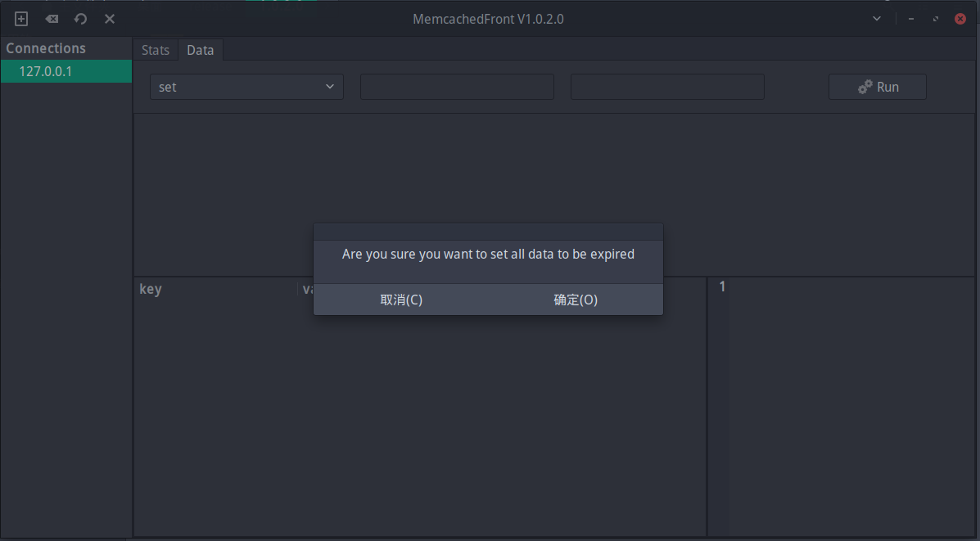Click the refresh arrow icon
980x541 pixels.
(x=80, y=19)
